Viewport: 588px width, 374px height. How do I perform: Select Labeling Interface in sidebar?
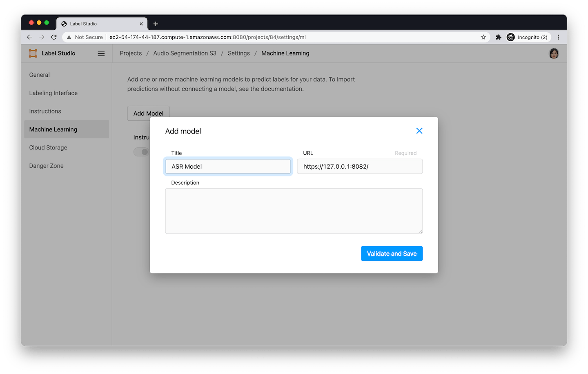[53, 93]
